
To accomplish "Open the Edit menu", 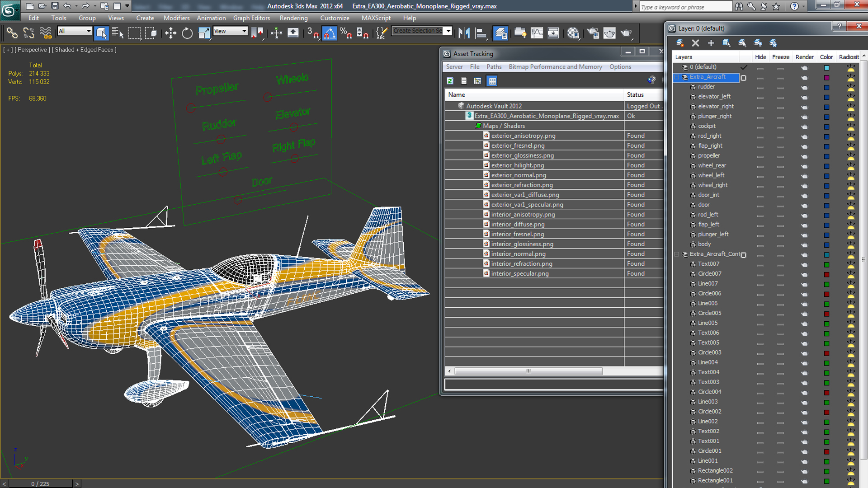I will point(33,18).
